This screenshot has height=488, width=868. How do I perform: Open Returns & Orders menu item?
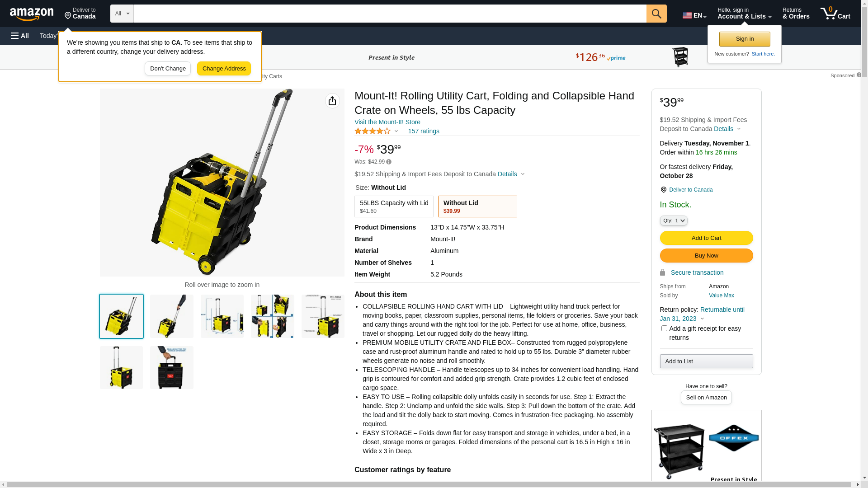coord(796,14)
